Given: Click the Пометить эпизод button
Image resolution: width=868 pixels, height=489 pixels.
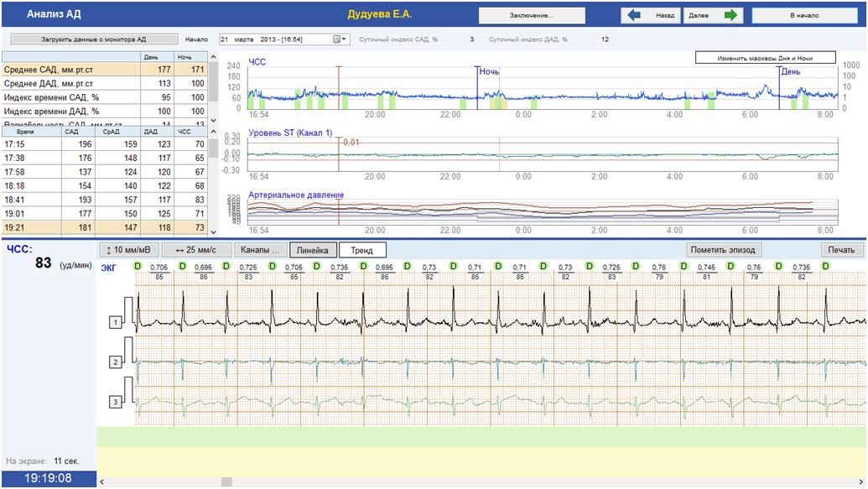Looking at the screenshot, I should [722, 250].
